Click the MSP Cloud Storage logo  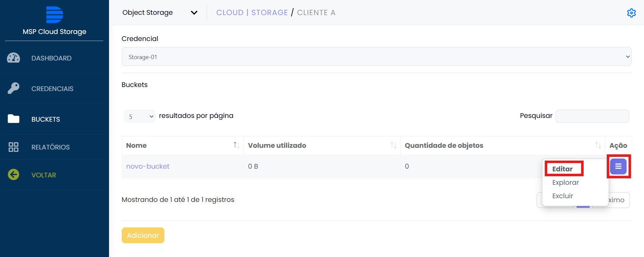[x=54, y=15]
